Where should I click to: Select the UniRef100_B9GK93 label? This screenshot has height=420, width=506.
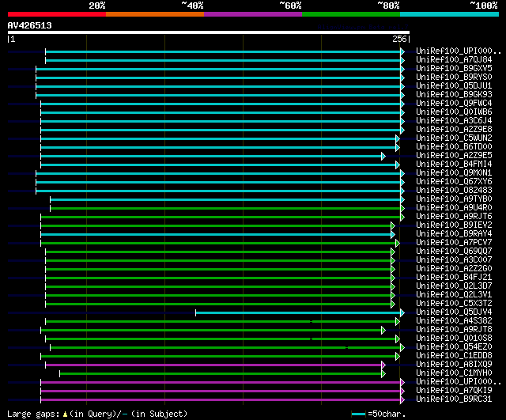454,95
